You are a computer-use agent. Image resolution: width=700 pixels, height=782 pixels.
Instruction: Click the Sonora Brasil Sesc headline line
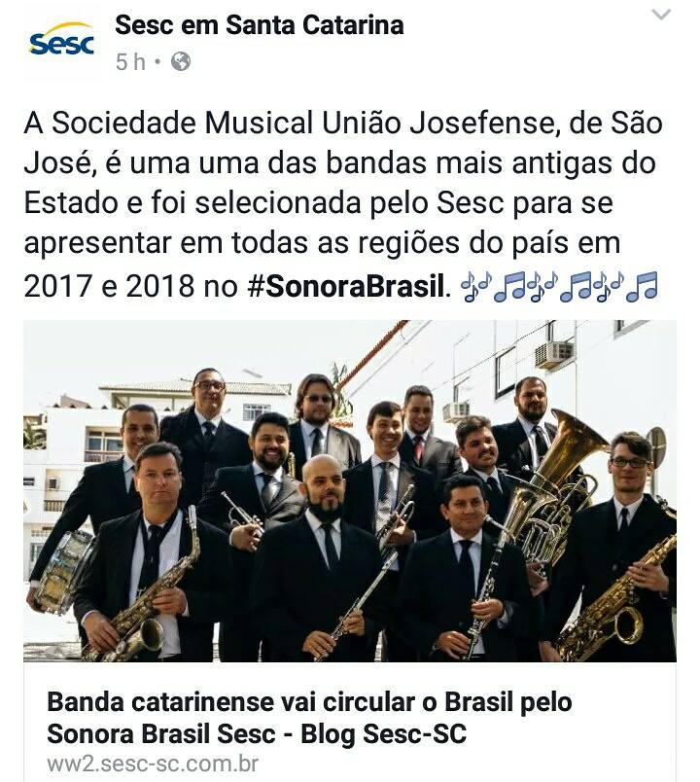pyautogui.click(x=257, y=734)
